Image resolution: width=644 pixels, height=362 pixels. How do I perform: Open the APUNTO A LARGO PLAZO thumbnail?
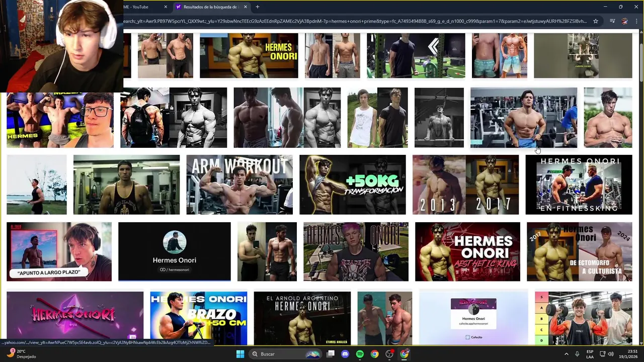point(59,252)
